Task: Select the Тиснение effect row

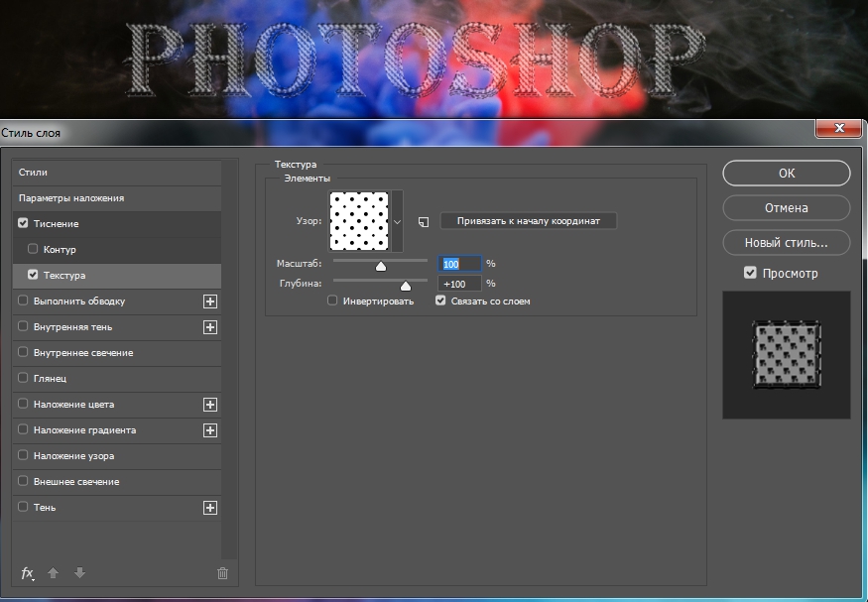Action: 117,224
